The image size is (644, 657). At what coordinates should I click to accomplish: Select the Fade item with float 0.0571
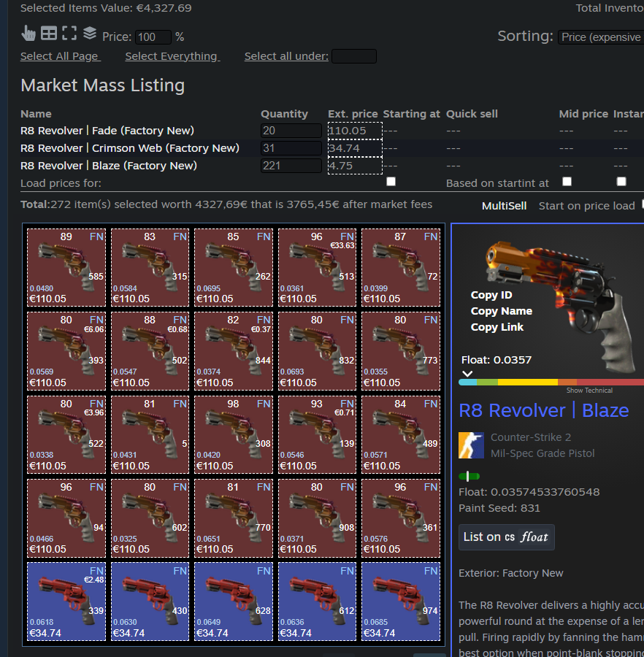[401, 435]
